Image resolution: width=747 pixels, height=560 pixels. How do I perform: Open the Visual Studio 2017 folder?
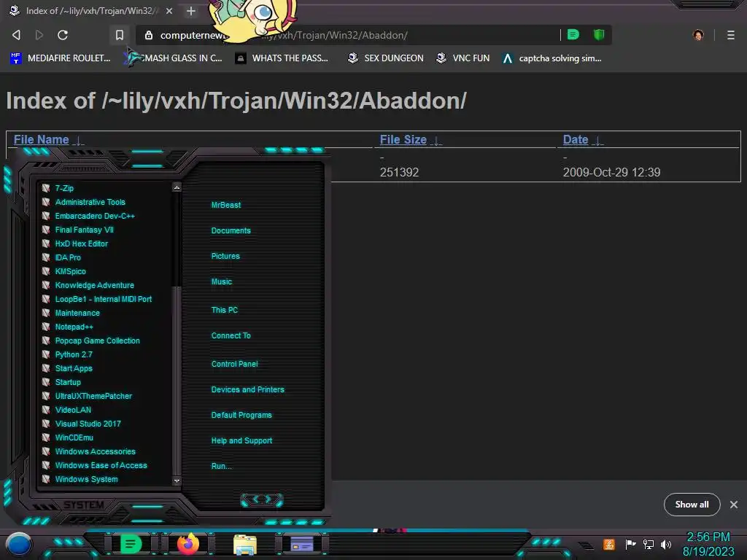[88, 424]
